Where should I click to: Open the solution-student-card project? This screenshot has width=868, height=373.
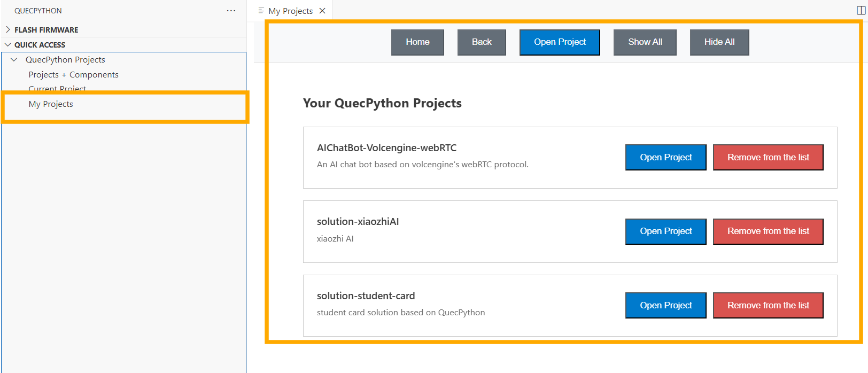(666, 305)
